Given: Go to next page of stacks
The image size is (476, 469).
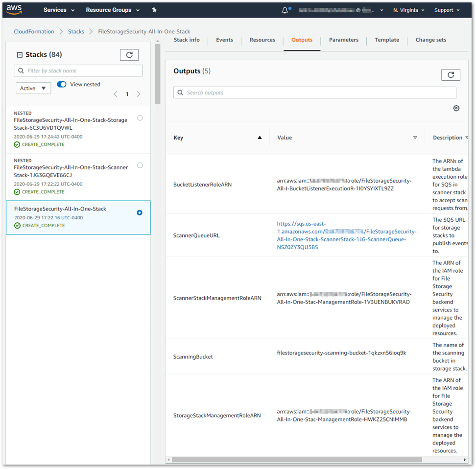Looking at the screenshot, I should [x=139, y=94].
